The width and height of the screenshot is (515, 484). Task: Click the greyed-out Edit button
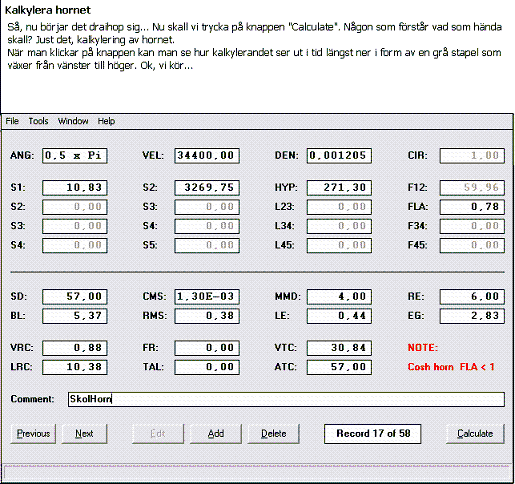158,434
